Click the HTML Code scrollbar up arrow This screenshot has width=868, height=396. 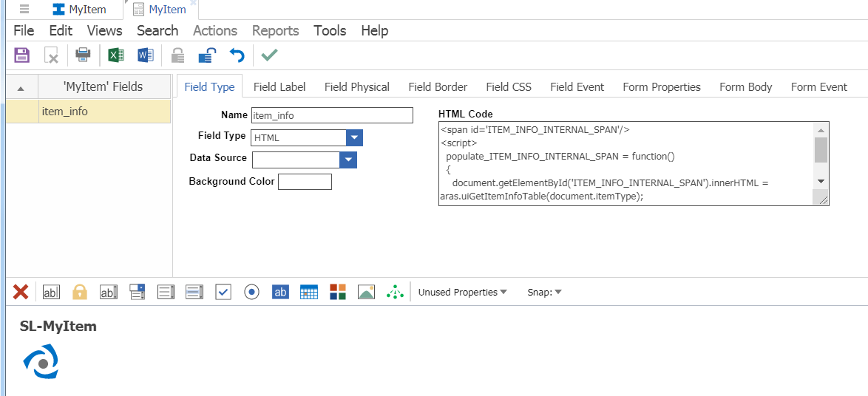(821, 130)
